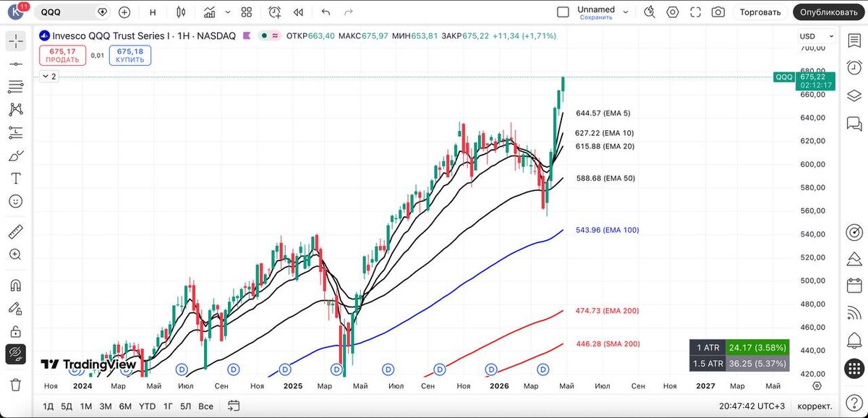868x418 pixels.
Task: Expand the USD currency dropdown
Action: [x=817, y=36]
